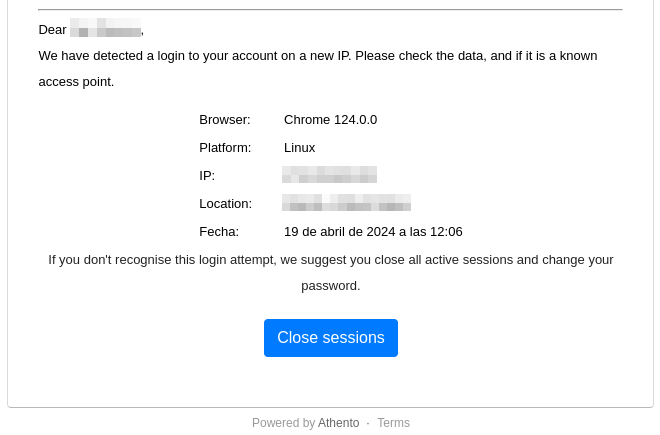
Task: Click the Browser: label
Action: [x=224, y=120]
